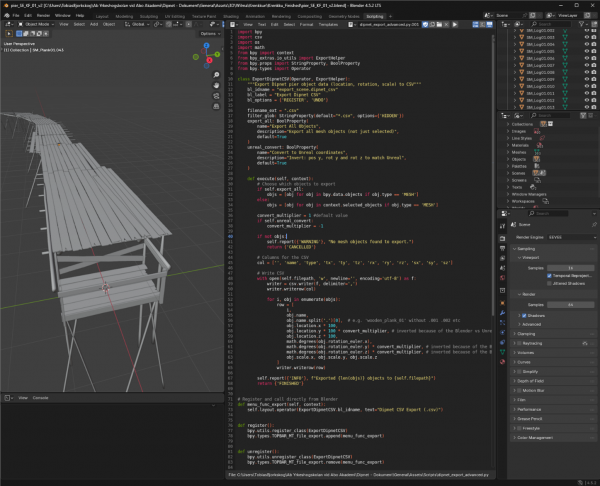Hide SM_Log01.007 with its eye icon

click(587, 65)
